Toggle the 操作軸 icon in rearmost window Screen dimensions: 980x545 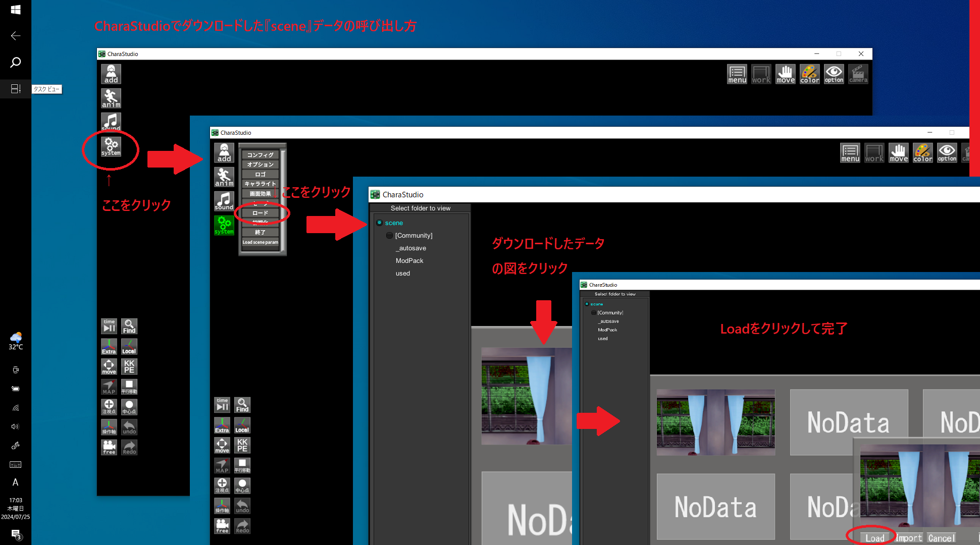pos(109,427)
